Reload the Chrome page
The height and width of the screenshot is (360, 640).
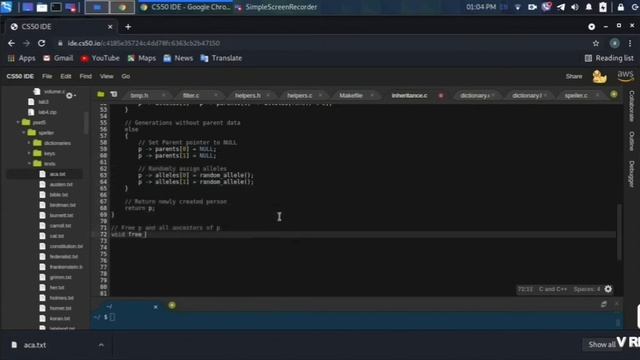pos(42,43)
